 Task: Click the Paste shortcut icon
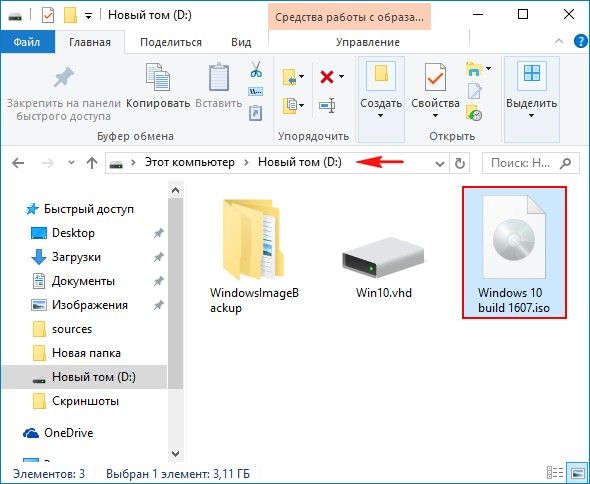pyautogui.click(x=256, y=113)
